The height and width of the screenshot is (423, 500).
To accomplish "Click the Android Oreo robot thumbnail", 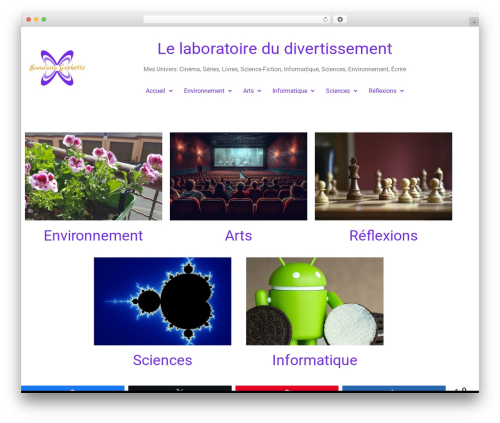I will (x=315, y=301).
